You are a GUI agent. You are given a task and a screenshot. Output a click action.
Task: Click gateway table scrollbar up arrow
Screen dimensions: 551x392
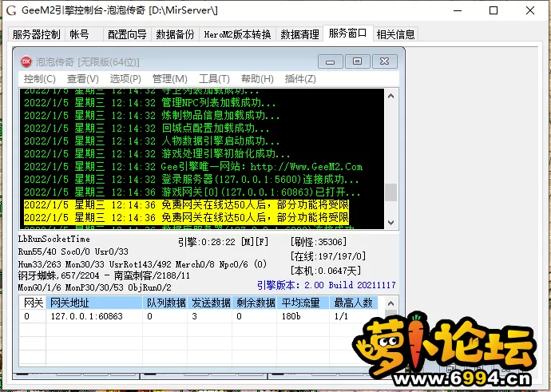pos(390,303)
